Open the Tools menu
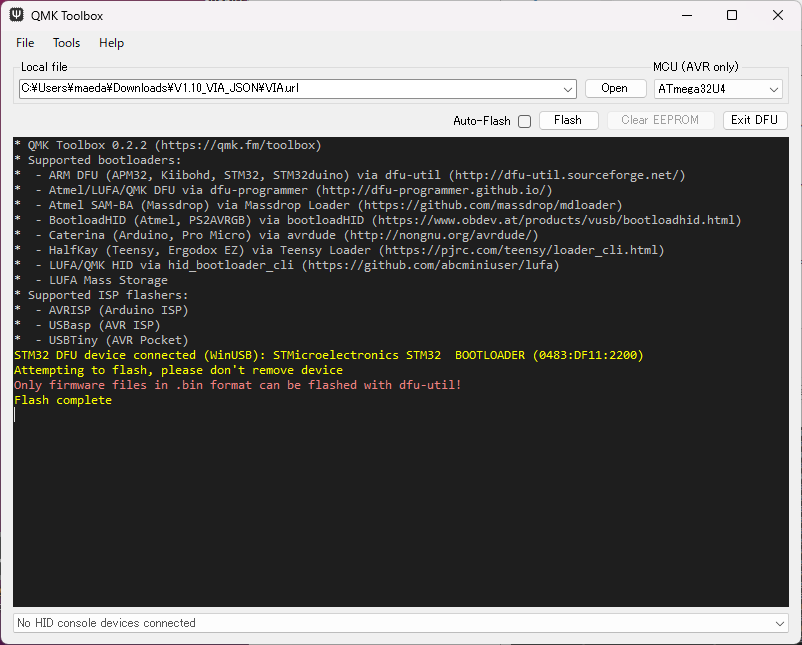The width and height of the screenshot is (802, 645). pyautogui.click(x=66, y=43)
